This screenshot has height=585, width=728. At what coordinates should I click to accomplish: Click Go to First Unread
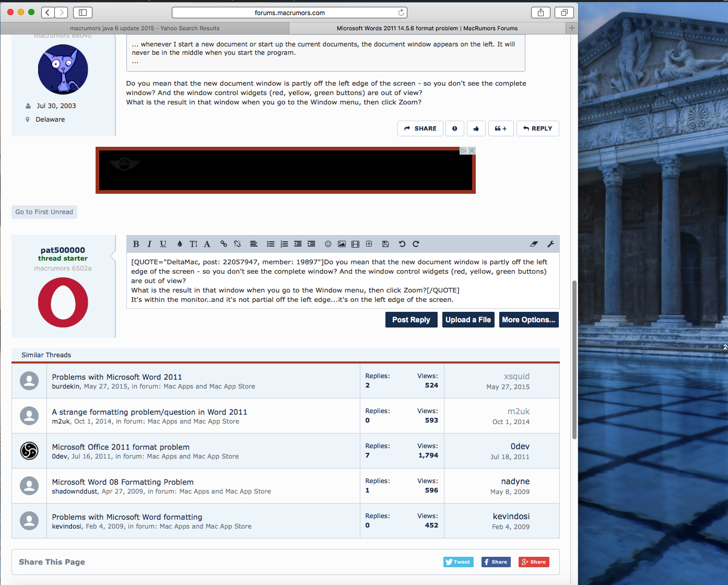pyautogui.click(x=44, y=212)
